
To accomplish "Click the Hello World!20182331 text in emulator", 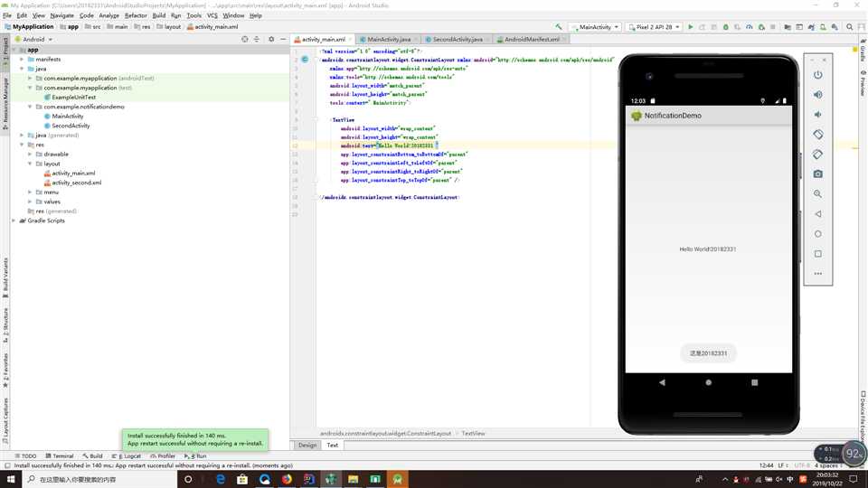I will tap(707, 249).
